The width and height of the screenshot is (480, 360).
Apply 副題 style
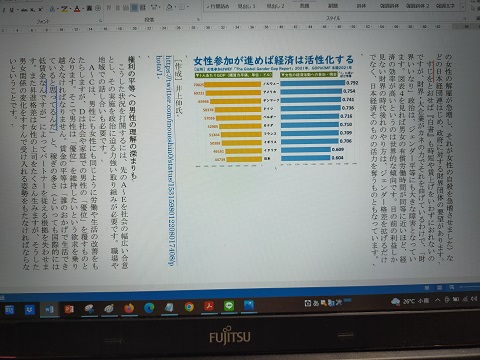click(x=333, y=6)
